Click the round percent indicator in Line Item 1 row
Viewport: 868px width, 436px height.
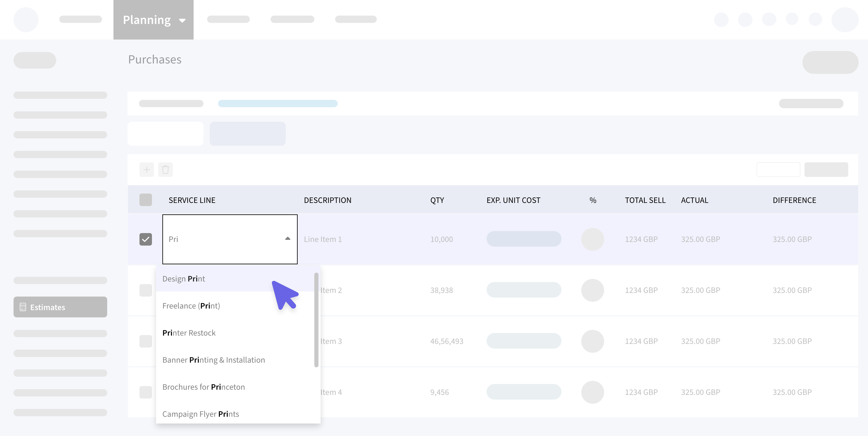[592, 239]
